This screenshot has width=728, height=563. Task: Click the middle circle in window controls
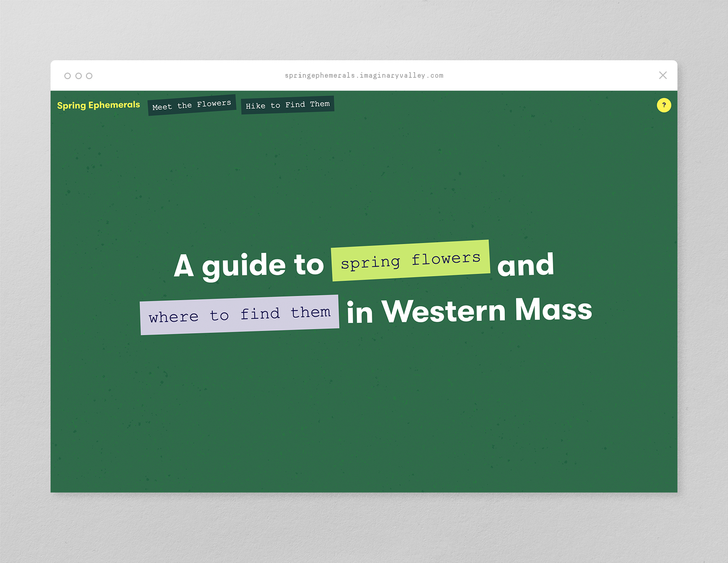(x=79, y=76)
